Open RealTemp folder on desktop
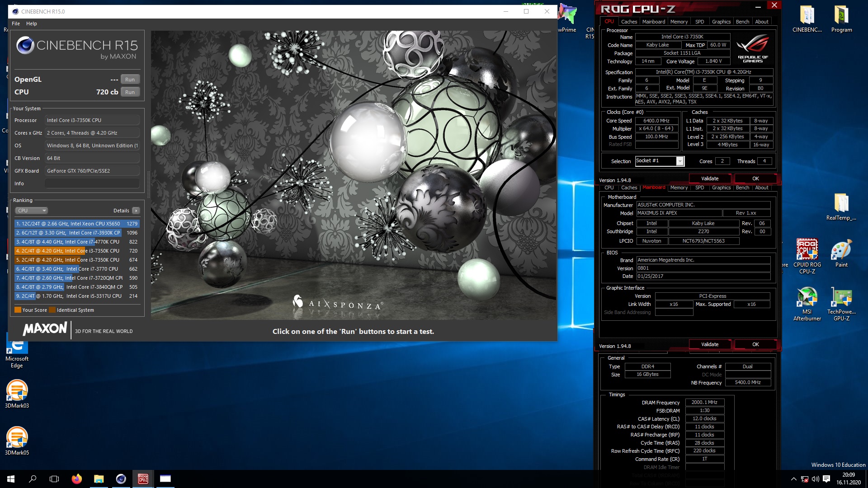This screenshot has height=488, width=868. click(841, 207)
